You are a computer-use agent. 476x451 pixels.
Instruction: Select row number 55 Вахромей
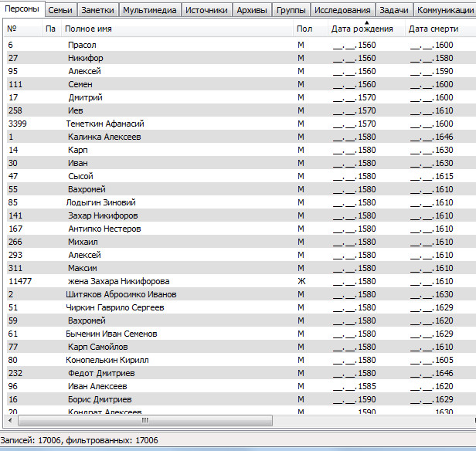coord(240,189)
